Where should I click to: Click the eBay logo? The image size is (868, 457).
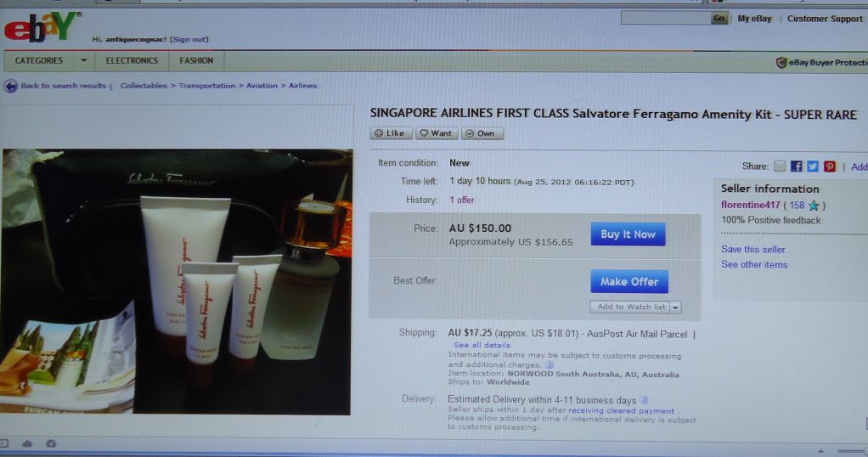[42, 27]
